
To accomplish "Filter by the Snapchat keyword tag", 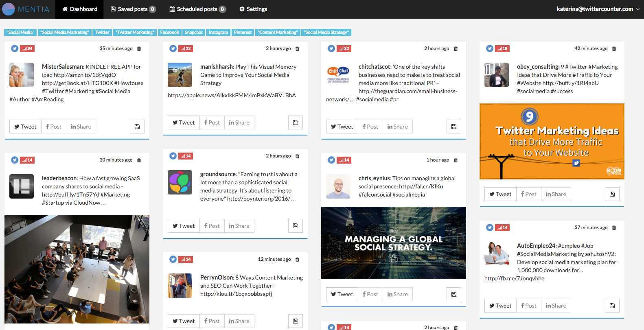I will pos(194,32).
